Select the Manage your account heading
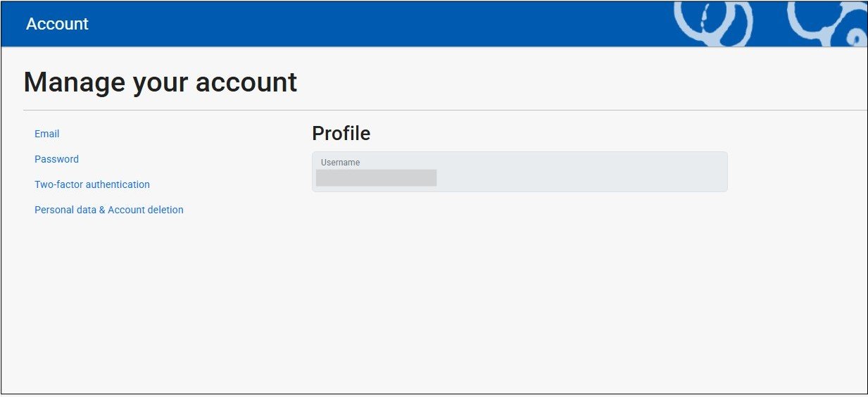This screenshot has width=868, height=397. [161, 82]
